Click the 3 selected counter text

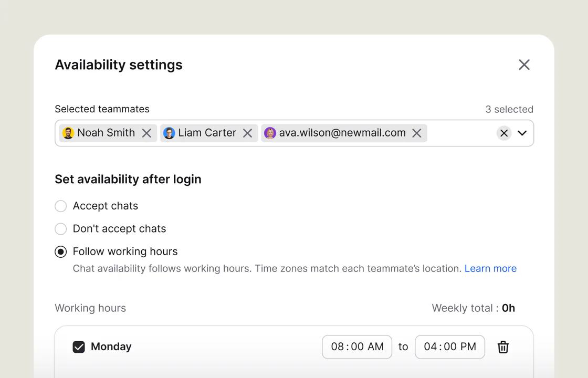pyautogui.click(x=509, y=109)
